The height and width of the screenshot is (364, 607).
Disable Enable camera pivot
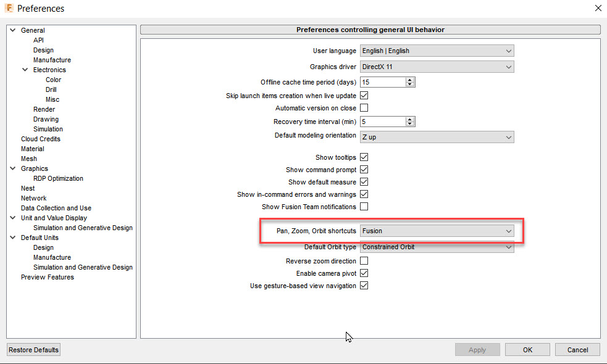tap(364, 273)
